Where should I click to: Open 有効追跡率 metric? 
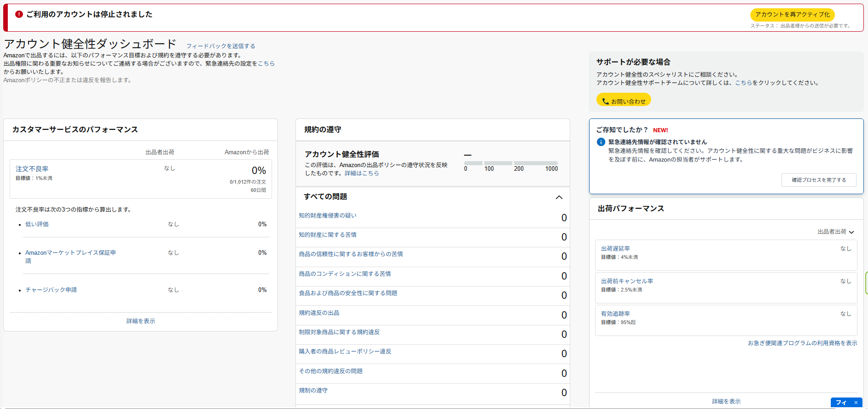615,314
